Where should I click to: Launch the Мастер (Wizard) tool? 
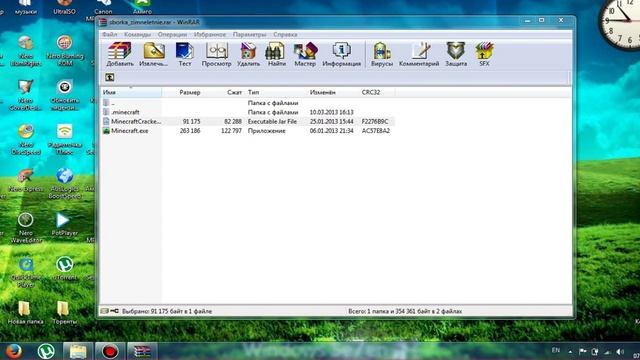click(x=305, y=55)
